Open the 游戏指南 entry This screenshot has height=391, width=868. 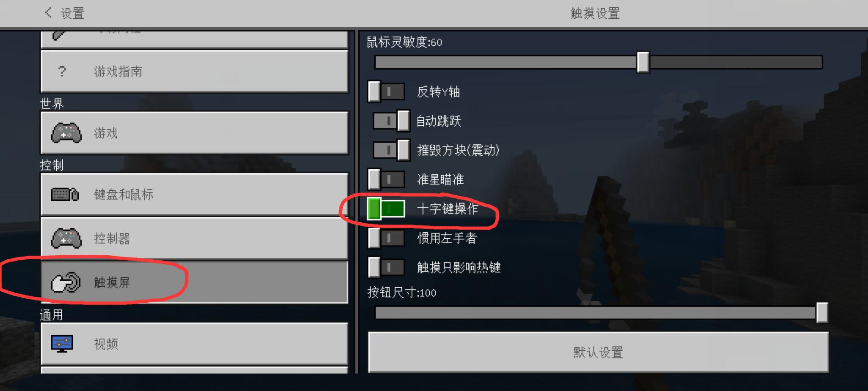[194, 71]
